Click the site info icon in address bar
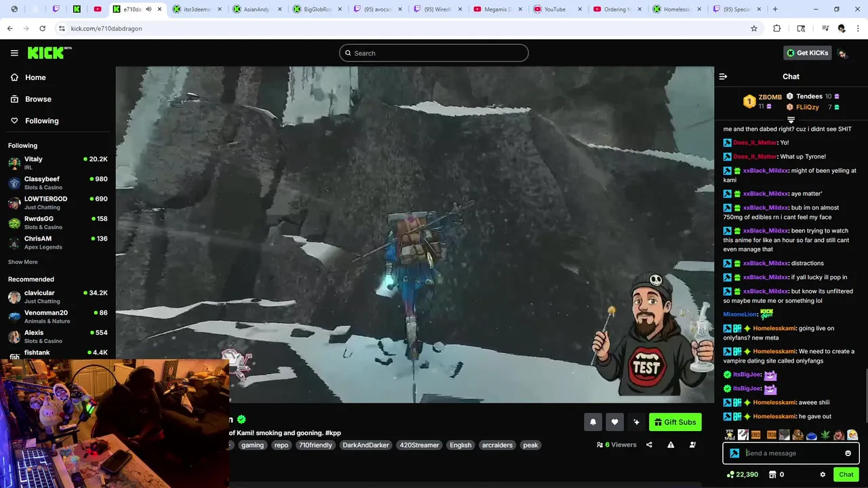Screen dimensions: 868x488 [x=62, y=28]
